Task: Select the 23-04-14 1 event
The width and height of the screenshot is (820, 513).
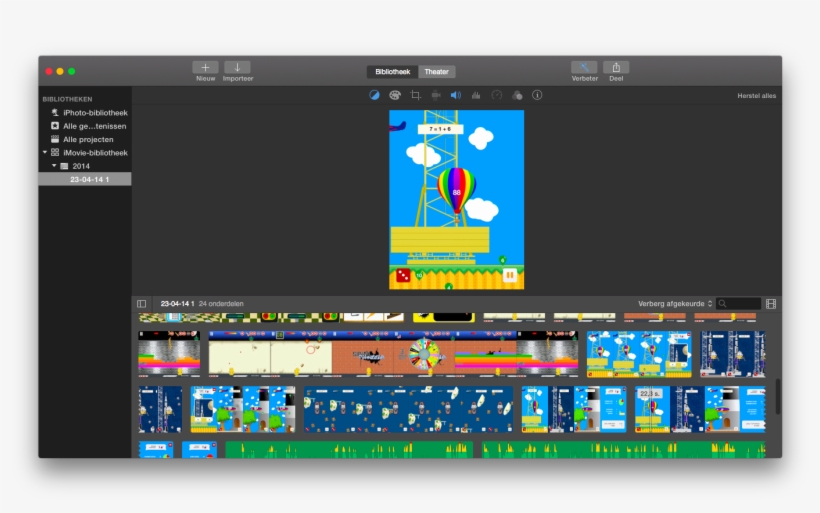Action: [85, 179]
